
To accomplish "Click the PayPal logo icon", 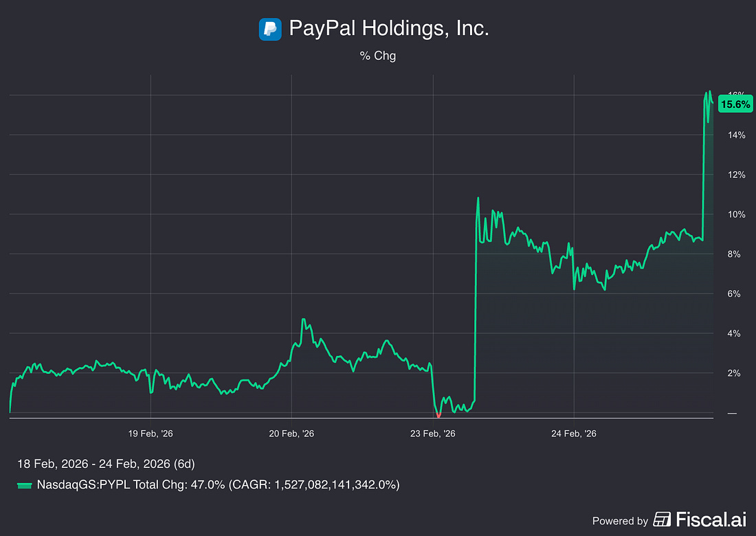I will coord(270,30).
